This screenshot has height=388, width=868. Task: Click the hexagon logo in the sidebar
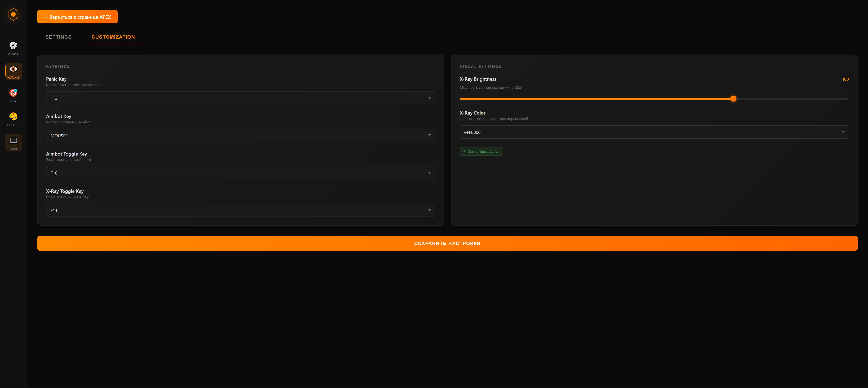pos(13,14)
